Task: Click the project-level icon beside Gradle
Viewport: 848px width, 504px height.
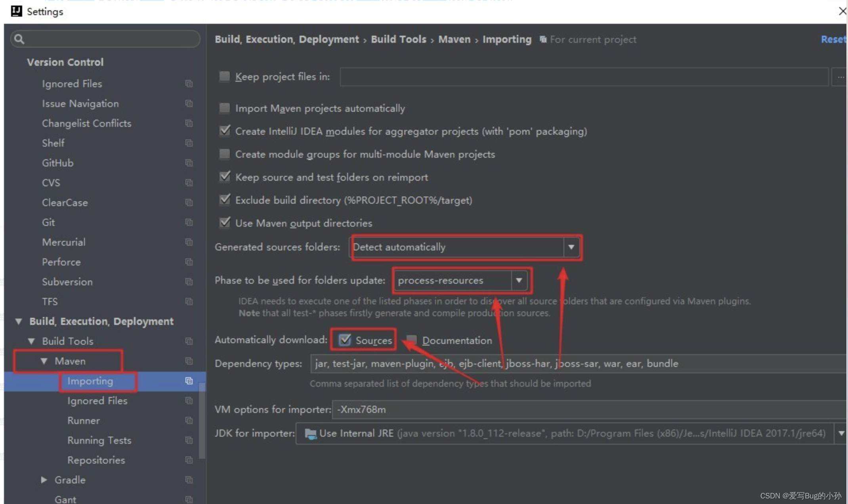Action: click(189, 480)
